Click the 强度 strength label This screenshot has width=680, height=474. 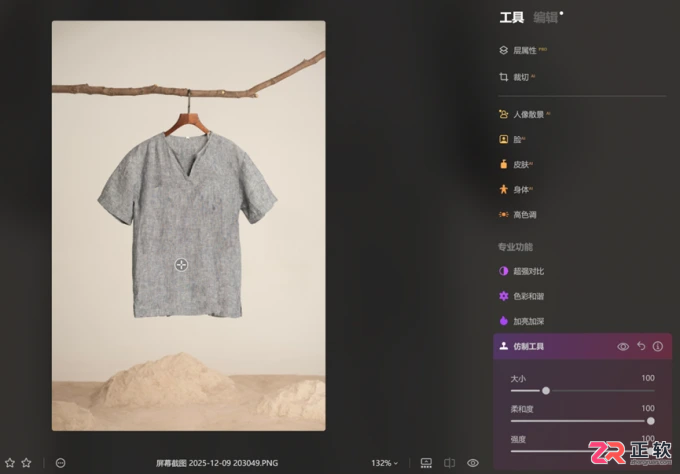click(x=518, y=440)
